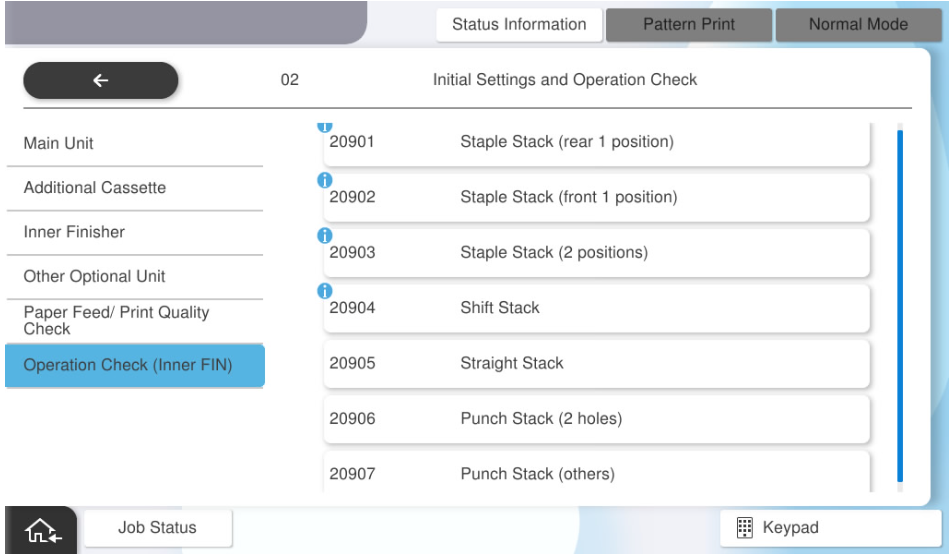Open the Status Information tab

tap(519, 25)
